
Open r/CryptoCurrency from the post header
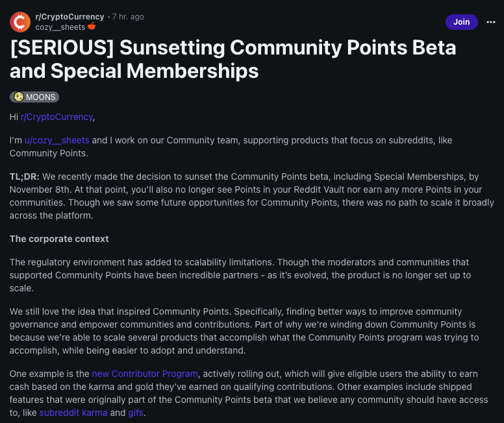(x=69, y=16)
